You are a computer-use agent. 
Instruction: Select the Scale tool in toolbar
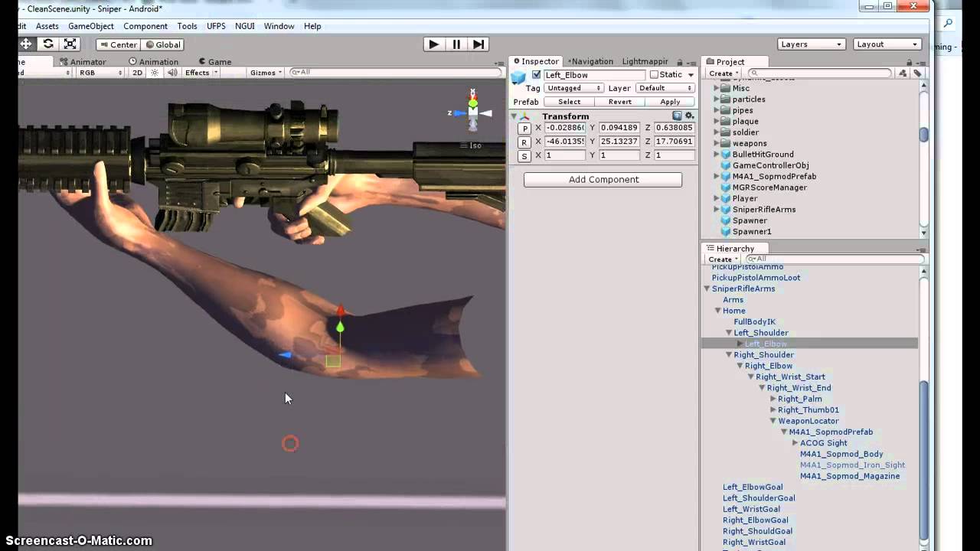[x=71, y=44]
